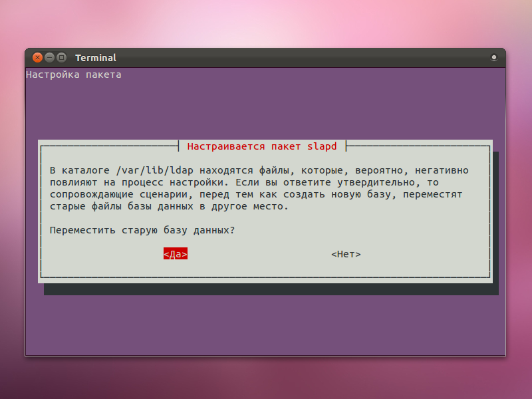Image resolution: width=532 pixels, height=399 pixels.
Task: Maximize the Terminal window
Action: 61,58
